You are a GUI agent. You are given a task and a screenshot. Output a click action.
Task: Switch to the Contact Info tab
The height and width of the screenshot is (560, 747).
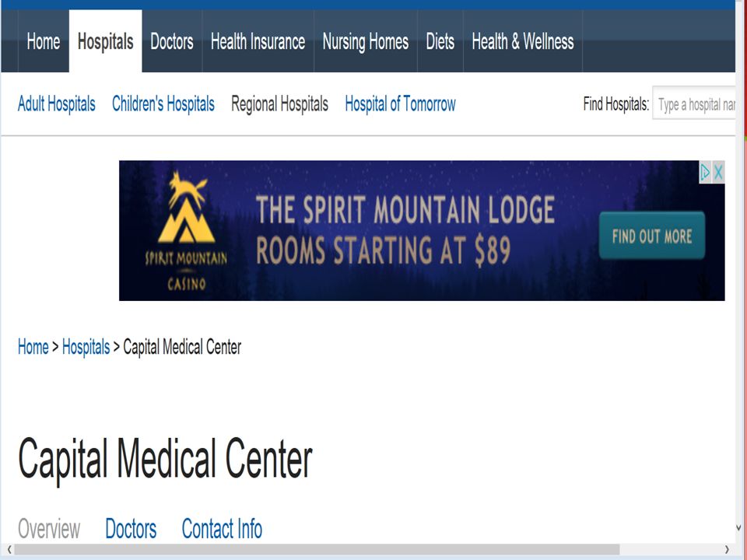(222, 529)
